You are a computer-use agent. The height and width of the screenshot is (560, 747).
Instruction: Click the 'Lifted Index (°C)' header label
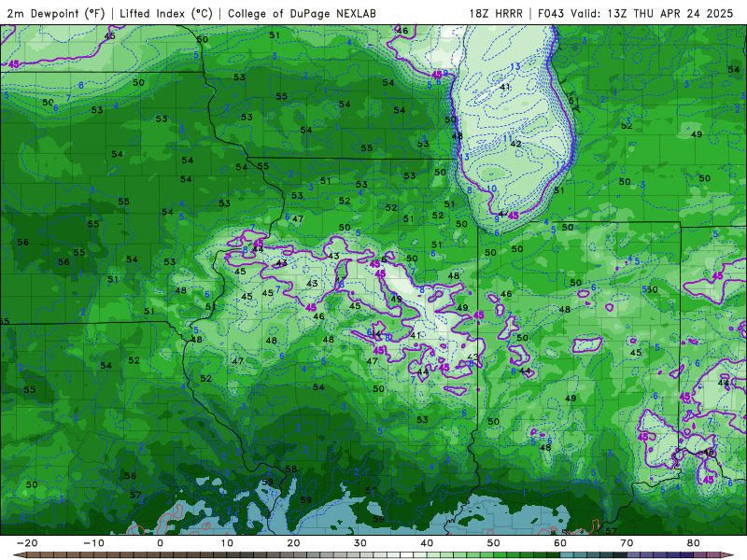point(166,13)
